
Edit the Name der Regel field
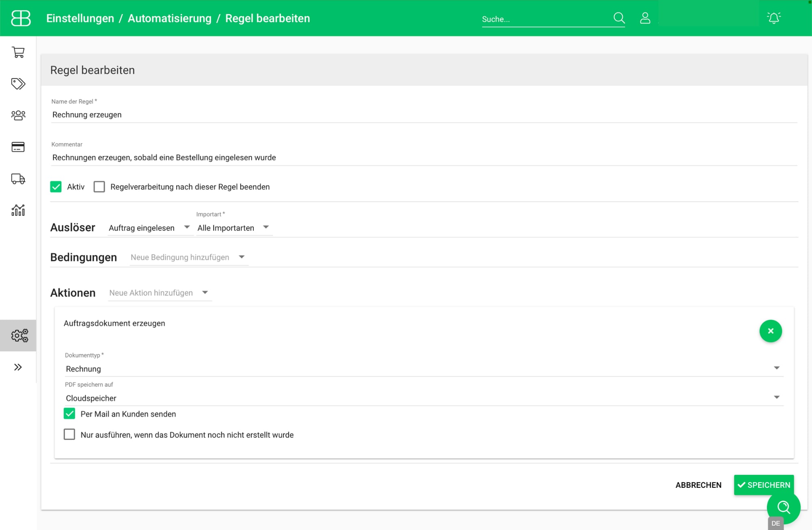424,115
